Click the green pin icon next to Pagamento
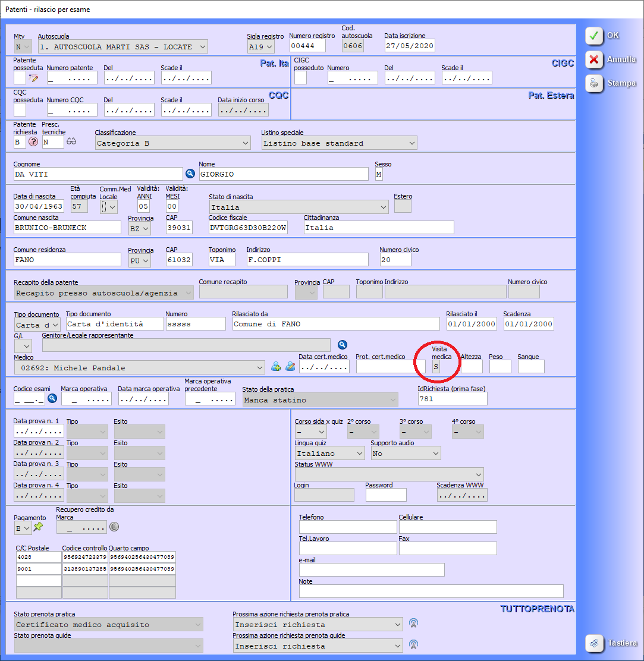The height and width of the screenshot is (661, 644). click(39, 527)
